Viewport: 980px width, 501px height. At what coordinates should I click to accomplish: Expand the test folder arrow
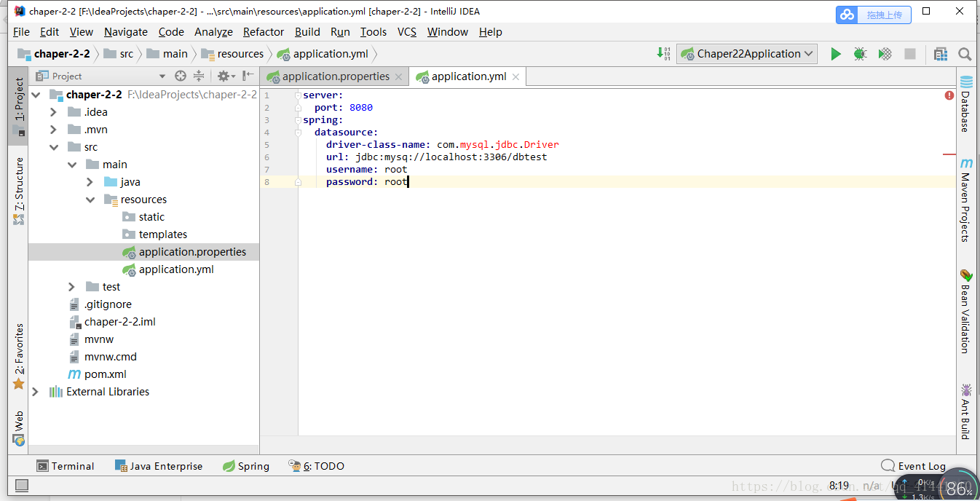click(x=71, y=287)
